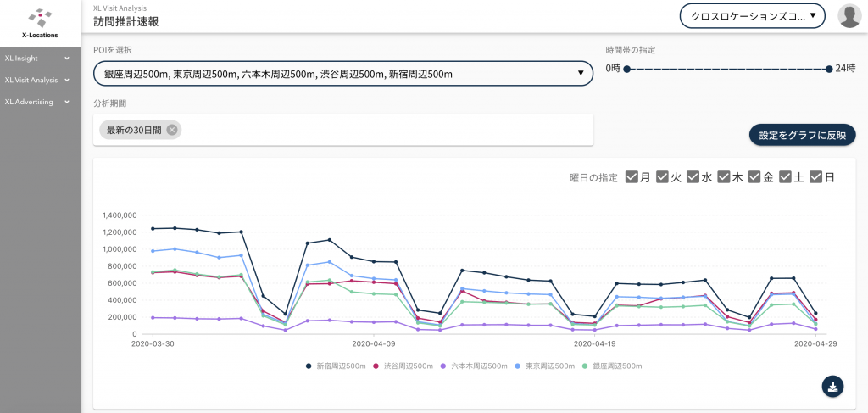
Task: Click inside the 分析期間 input field
Action: pos(381,130)
